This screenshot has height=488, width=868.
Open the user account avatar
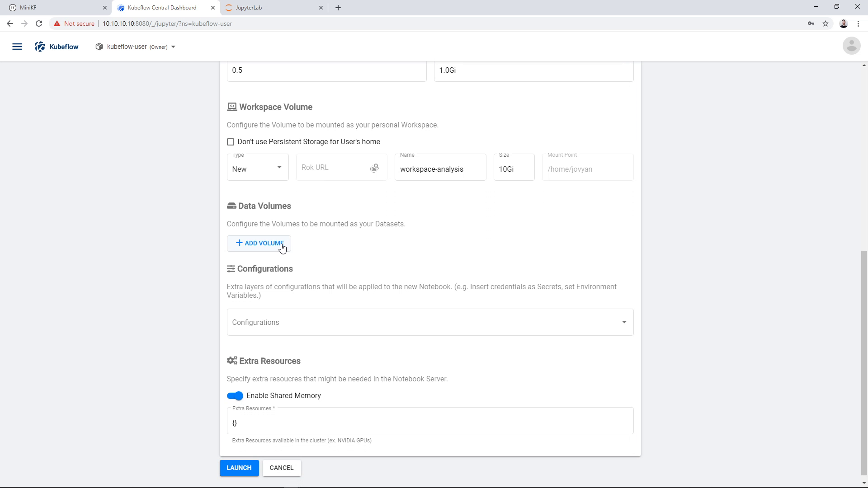click(851, 46)
